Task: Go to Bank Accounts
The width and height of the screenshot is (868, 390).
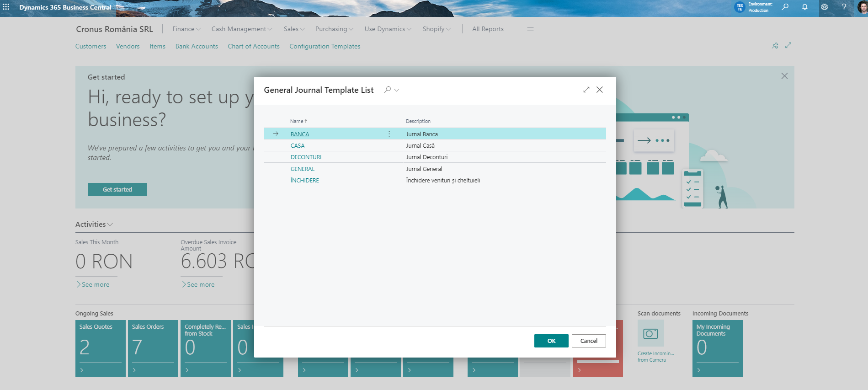Action: pyautogui.click(x=197, y=46)
